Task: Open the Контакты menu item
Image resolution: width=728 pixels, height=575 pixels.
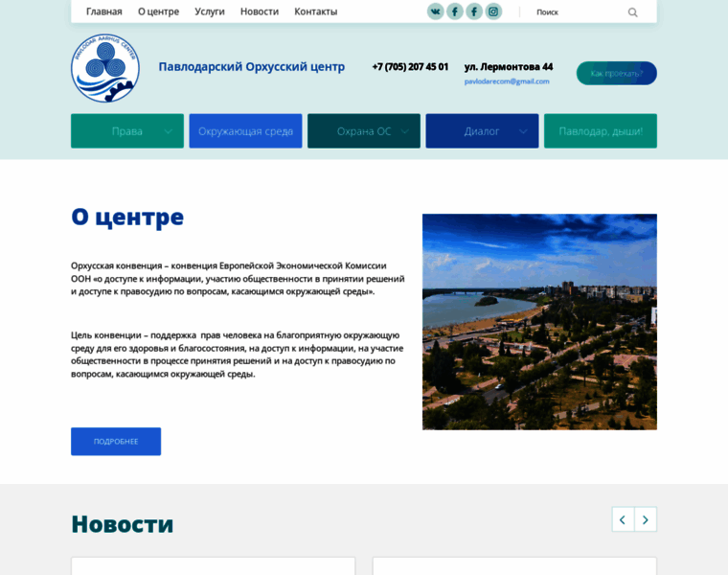Action: 316,11
